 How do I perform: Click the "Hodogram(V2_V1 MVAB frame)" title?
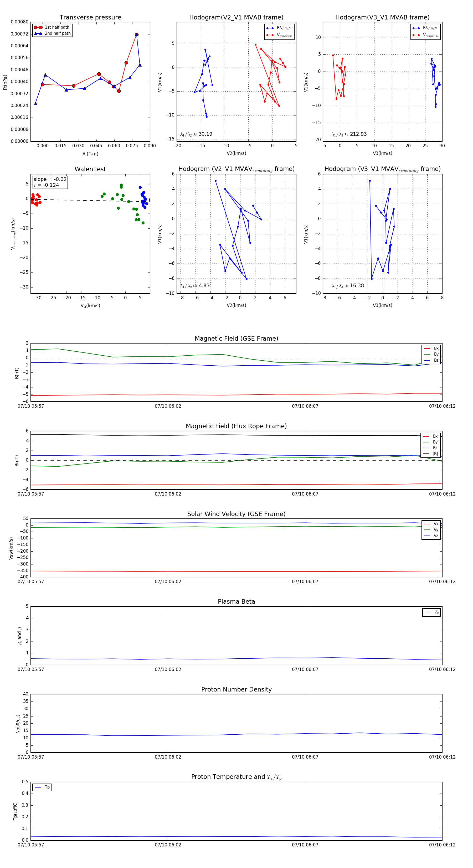236,18
